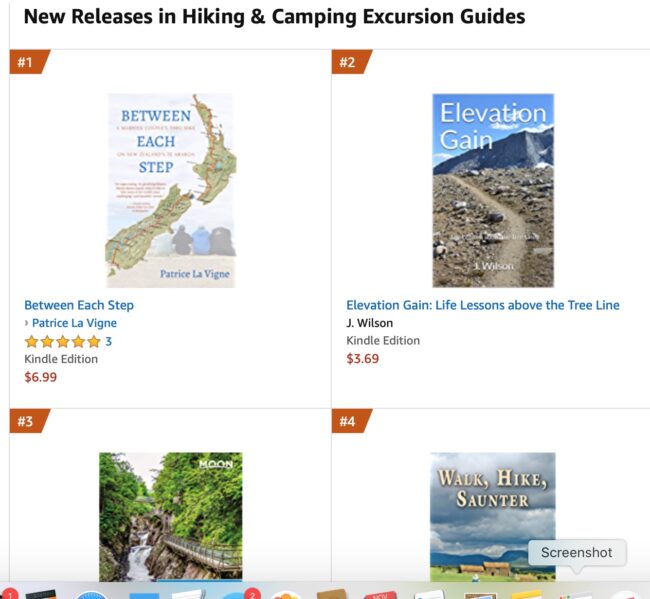
Task: Click author link Patrice La Vigne
Action: (x=74, y=323)
